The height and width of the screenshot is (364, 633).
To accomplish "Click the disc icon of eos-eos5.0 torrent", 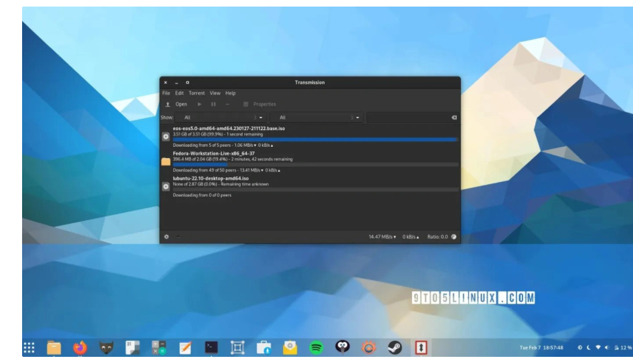I will click(166, 137).
